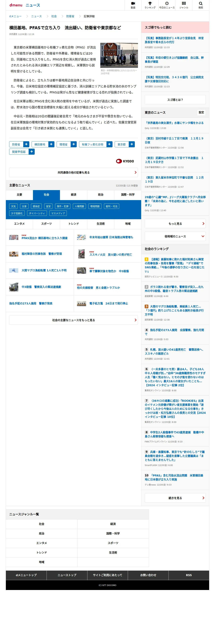Click the 設定 button for Tokyo news
Viewport: 215px width, 644px height.
pos(201,113)
